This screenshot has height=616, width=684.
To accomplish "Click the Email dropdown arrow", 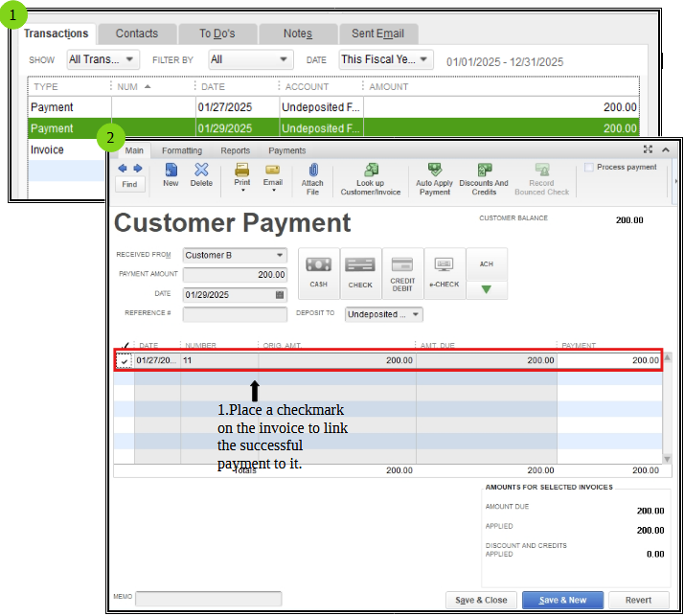I will 274,191.
